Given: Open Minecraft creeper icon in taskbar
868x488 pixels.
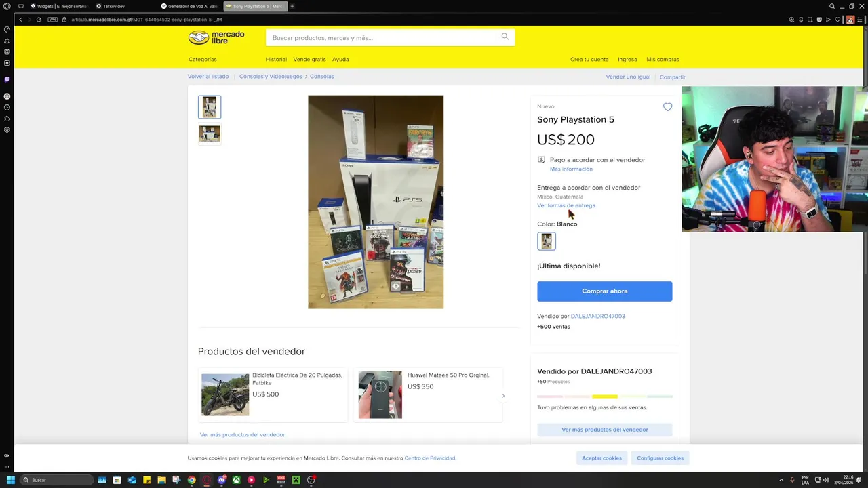Looking at the screenshot, I should click(296, 480).
